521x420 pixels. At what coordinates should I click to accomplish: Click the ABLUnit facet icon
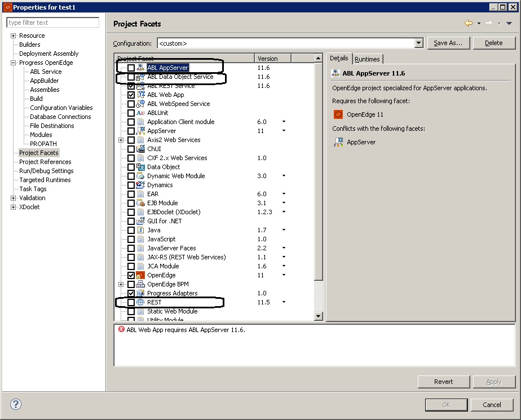140,113
